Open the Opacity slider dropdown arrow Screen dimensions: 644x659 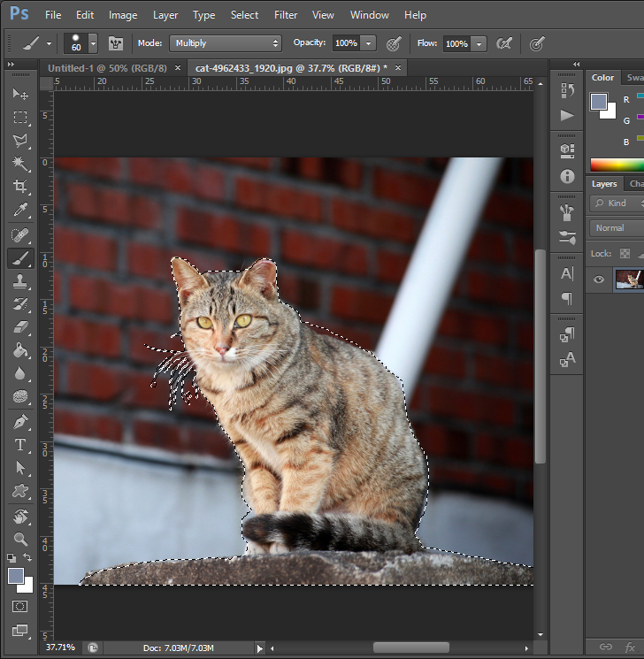(x=368, y=43)
